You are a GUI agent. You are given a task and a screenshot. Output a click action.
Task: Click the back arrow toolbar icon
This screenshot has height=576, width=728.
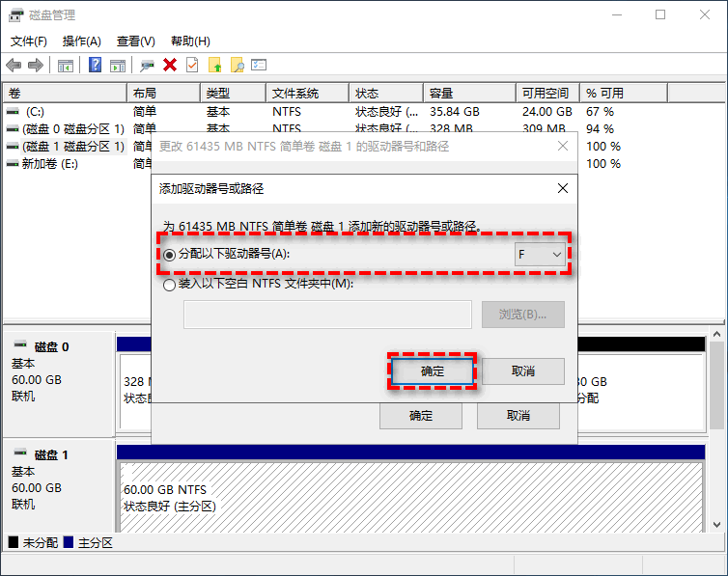pos(14,65)
